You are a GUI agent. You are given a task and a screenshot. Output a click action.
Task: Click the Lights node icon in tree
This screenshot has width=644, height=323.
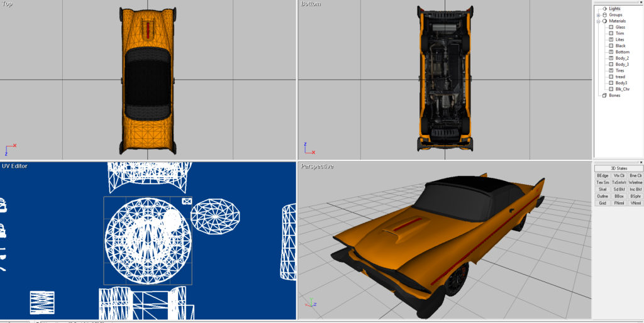pos(604,9)
